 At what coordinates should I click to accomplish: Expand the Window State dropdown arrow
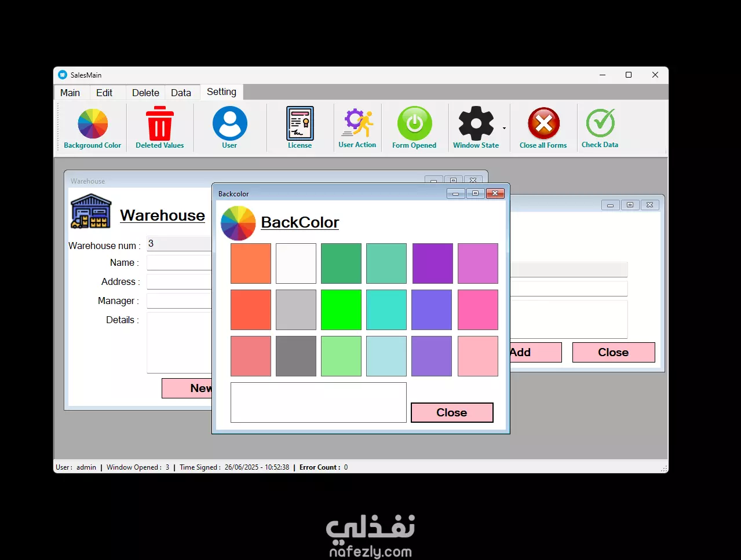pyautogui.click(x=504, y=129)
